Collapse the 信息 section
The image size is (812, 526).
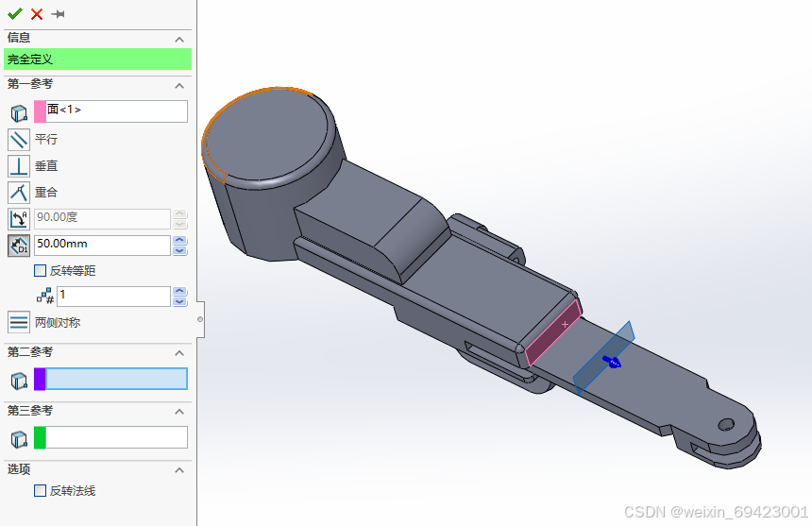tap(179, 40)
